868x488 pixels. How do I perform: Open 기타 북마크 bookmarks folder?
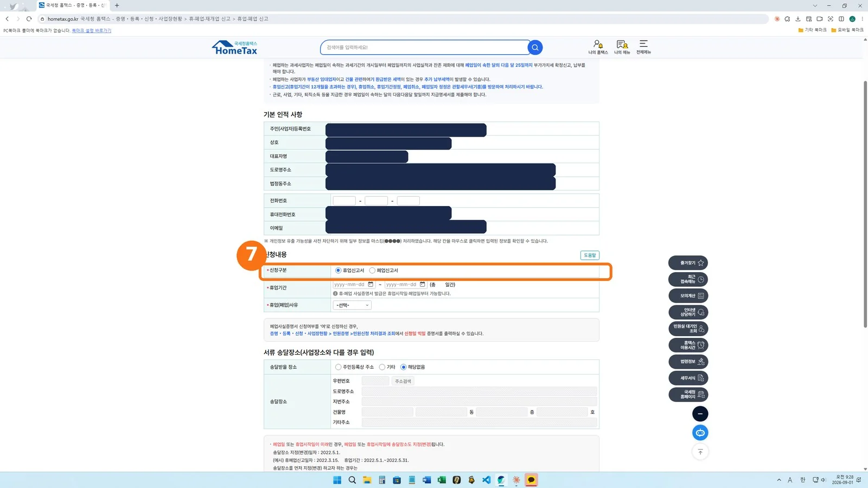click(x=812, y=30)
